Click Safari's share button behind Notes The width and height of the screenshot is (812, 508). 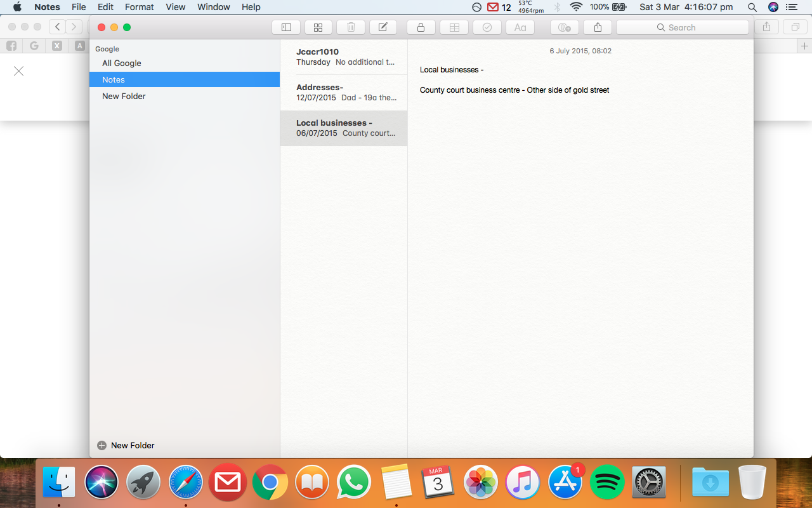(767, 27)
